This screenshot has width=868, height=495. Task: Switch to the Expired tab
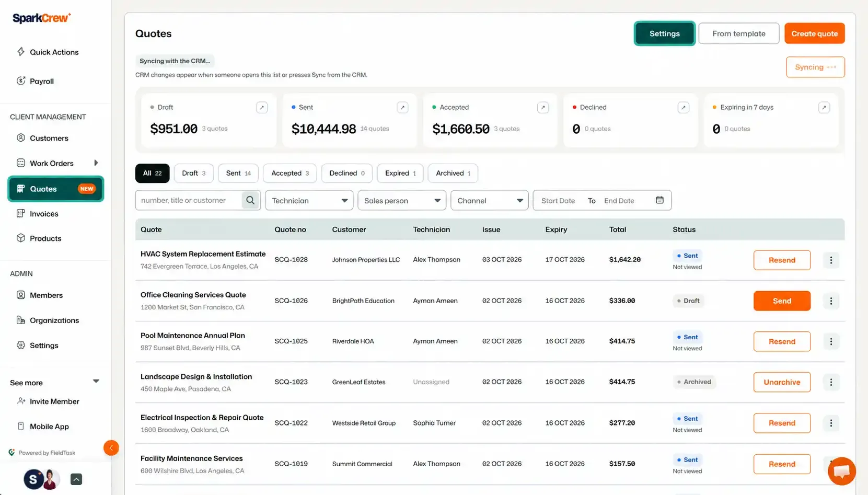[400, 173]
